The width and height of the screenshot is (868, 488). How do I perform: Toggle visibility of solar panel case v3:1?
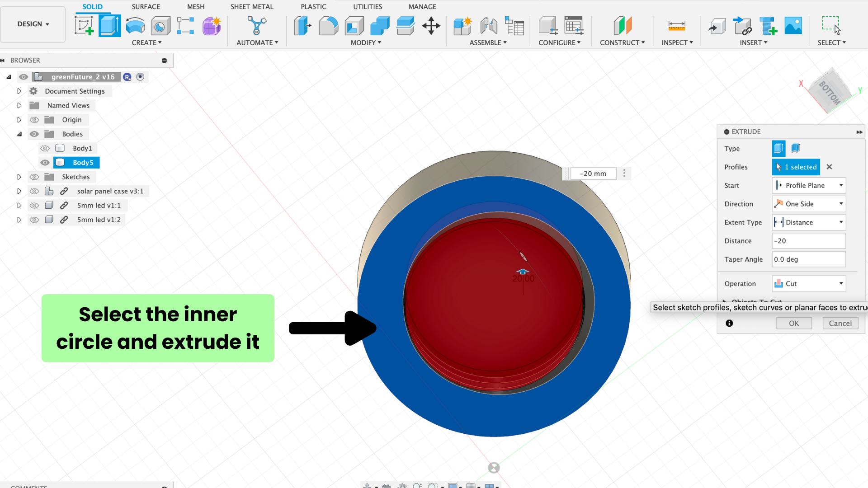pos(34,192)
